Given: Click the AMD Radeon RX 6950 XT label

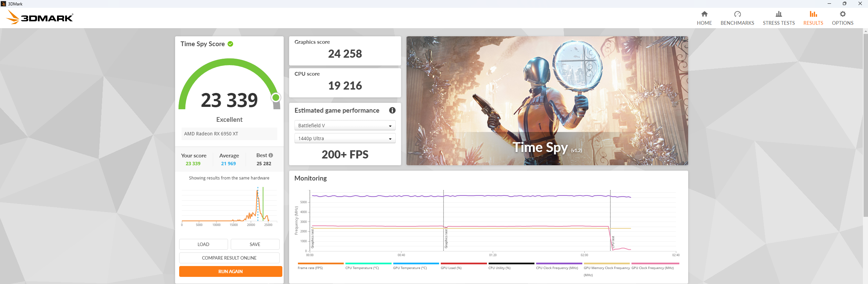Looking at the screenshot, I should click(x=211, y=134).
